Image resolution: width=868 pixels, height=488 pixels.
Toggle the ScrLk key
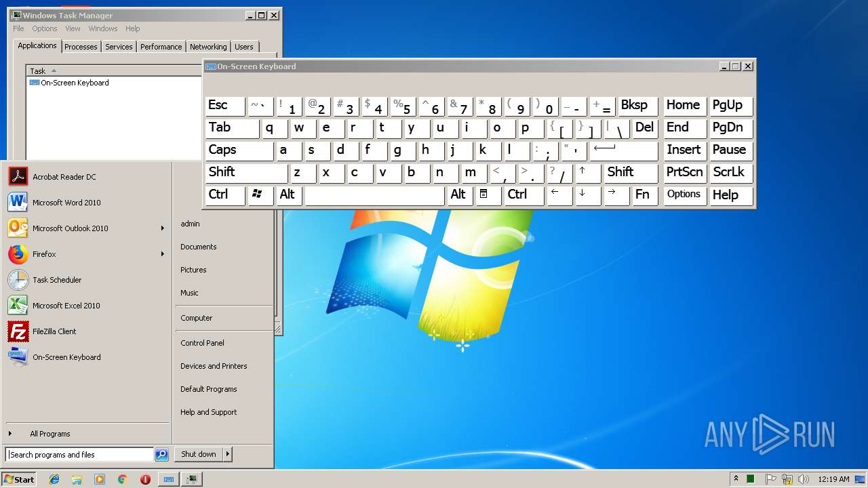(x=731, y=173)
